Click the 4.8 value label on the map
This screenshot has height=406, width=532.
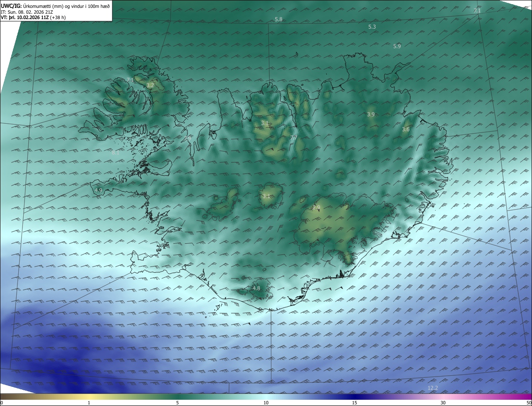256,288
